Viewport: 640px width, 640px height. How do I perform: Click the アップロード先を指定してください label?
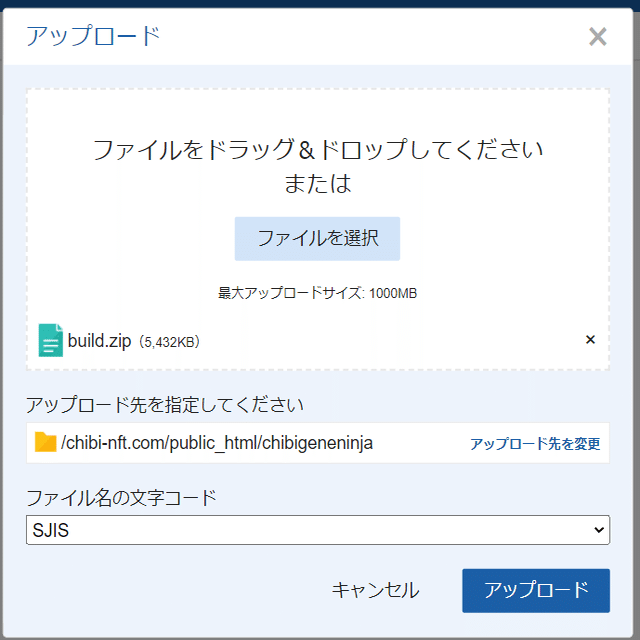click(165, 404)
